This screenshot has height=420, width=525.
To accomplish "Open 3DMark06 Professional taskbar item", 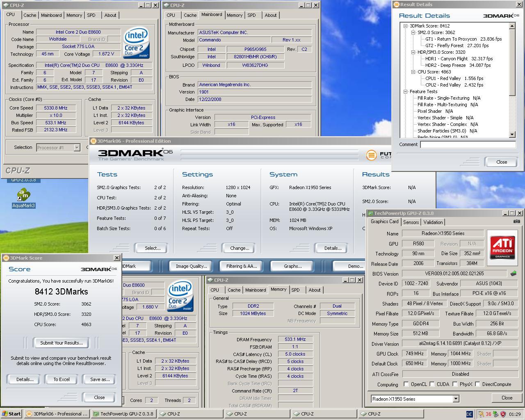I will click(x=57, y=414).
